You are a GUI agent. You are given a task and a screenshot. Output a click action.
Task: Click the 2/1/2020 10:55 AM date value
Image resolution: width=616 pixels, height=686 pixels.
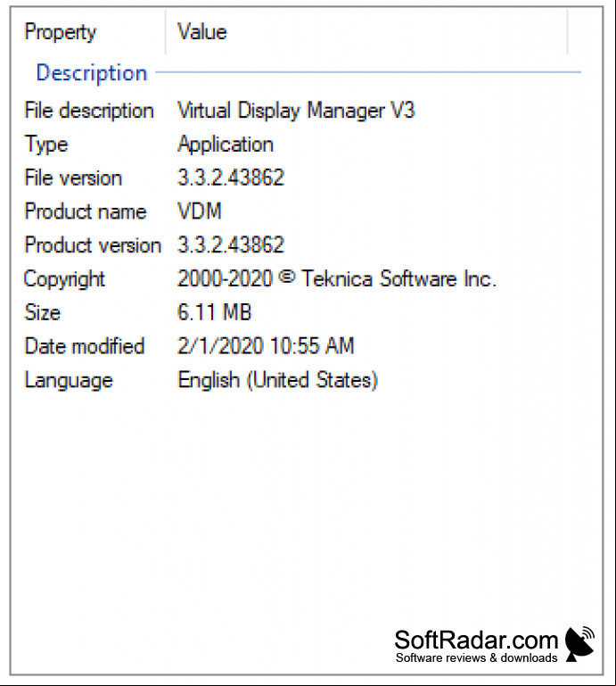(x=266, y=346)
